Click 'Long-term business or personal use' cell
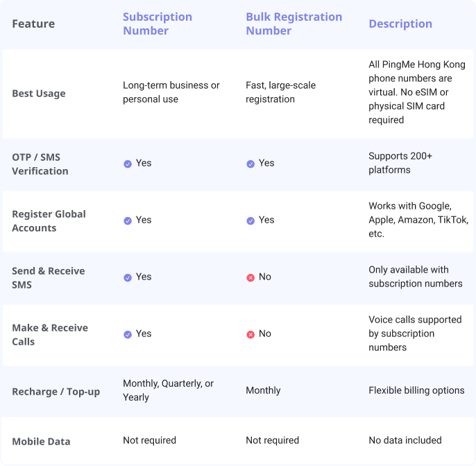This screenshot has width=476, height=466. click(171, 92)
